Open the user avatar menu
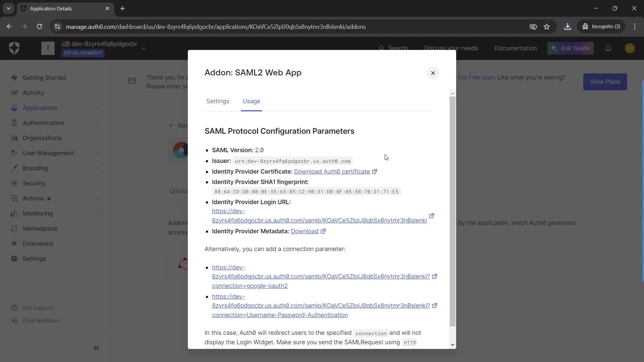644x362 pixels. pos(630,48)
